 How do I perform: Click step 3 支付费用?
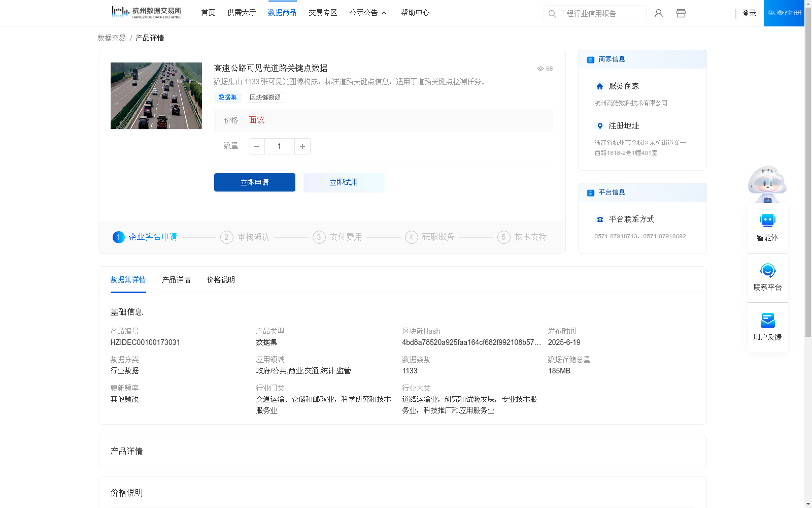point(337,237)
